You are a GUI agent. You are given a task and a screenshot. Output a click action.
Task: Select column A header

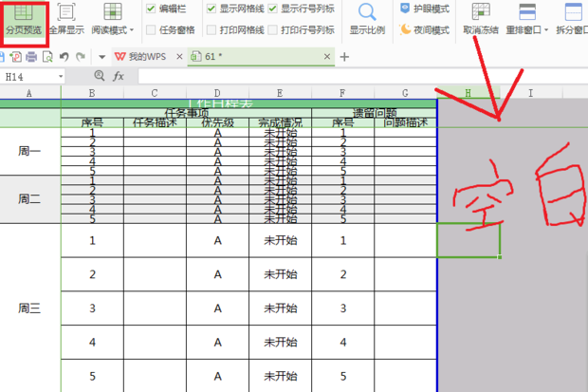point(30,93)
